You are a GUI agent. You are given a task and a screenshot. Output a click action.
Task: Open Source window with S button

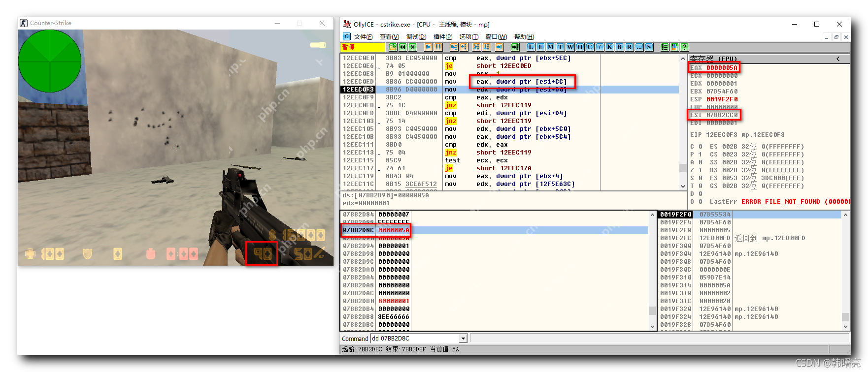pos(649,47)
